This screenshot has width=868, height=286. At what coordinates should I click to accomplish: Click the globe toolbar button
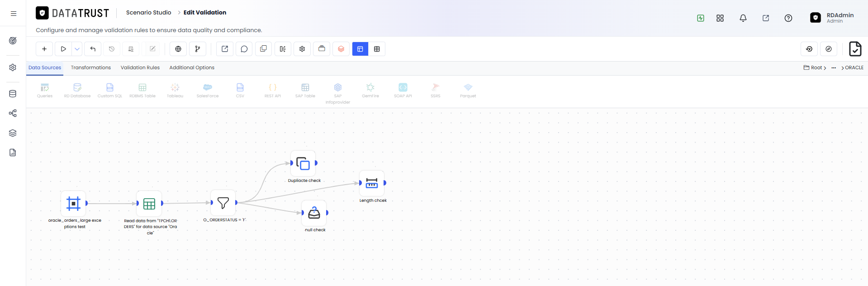178,49
